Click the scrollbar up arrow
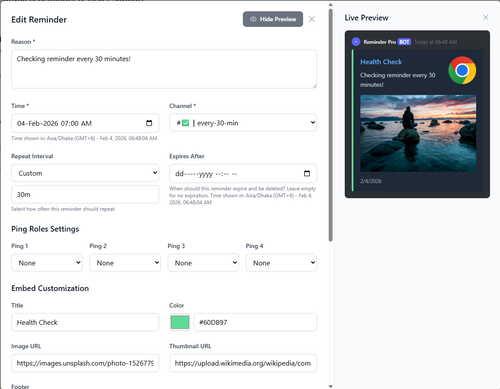 (x=330, y=5)
